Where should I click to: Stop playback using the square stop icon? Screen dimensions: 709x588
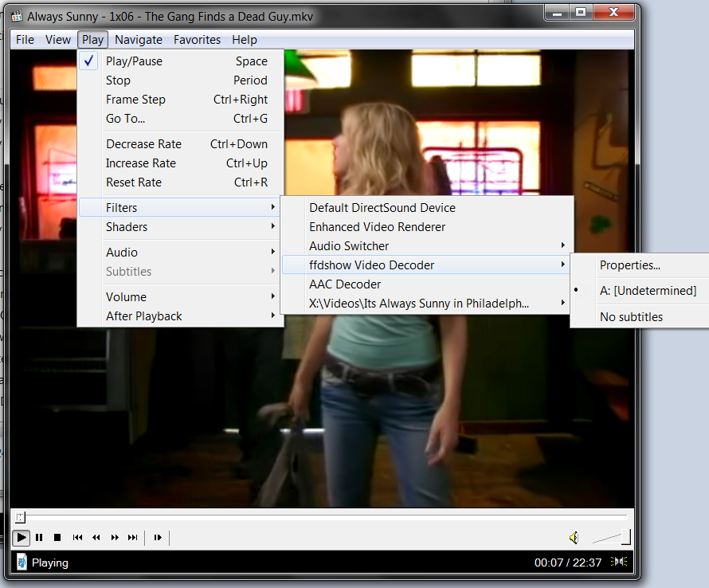point(57,538)
